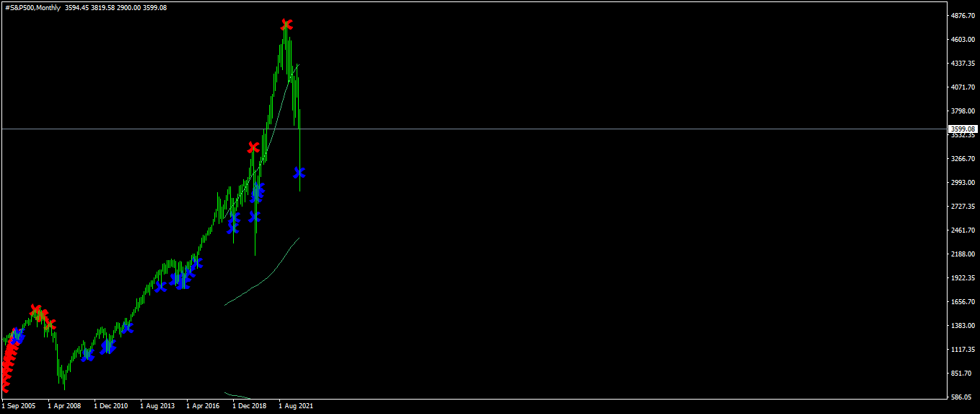This screenshot has width=980, height=414.
Task: Click the #S&P500,Monthly chart title
Action: [x=32, y=8]
